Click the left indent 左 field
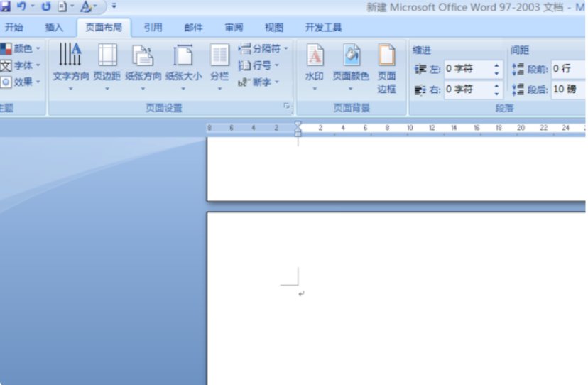 pos(469,69)
